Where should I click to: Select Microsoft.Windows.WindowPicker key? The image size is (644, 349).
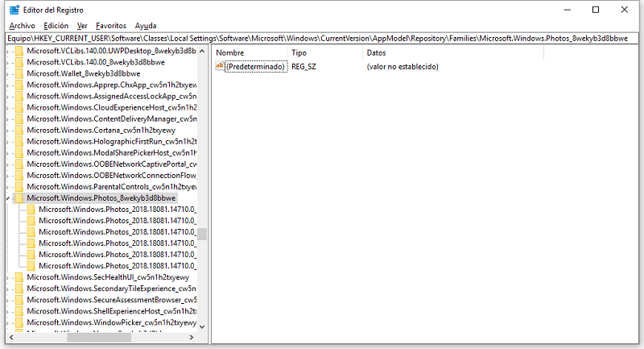(112, 322)
